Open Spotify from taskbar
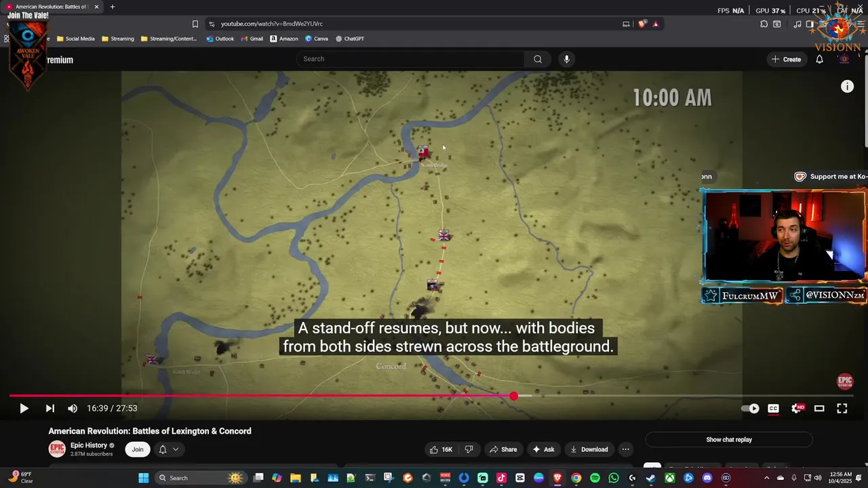 (x=595, y=478)
